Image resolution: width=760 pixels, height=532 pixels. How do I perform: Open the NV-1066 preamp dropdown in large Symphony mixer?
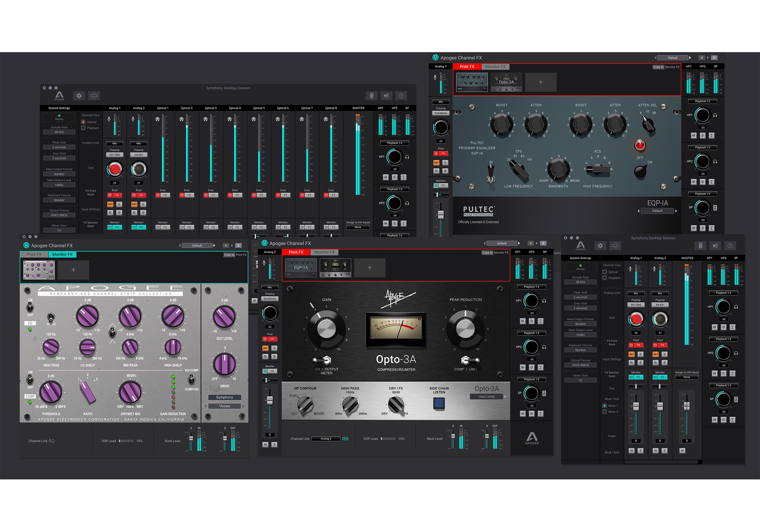point(115,155)
